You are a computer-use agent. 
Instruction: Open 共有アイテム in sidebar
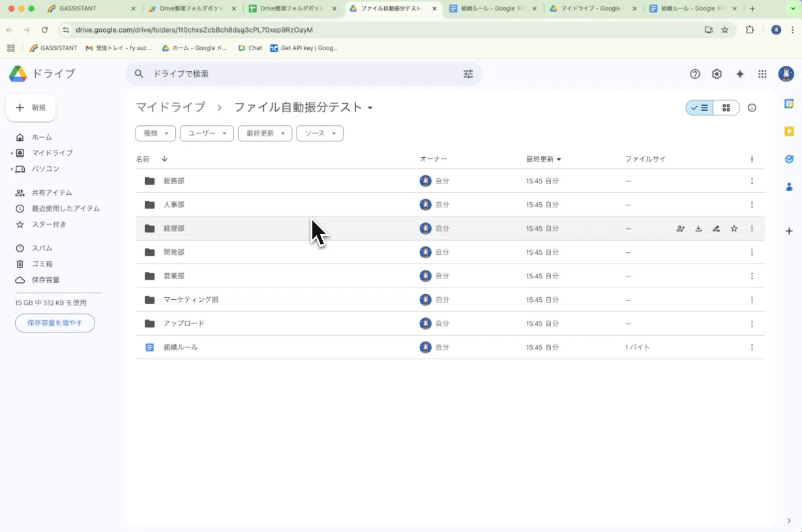52,193
